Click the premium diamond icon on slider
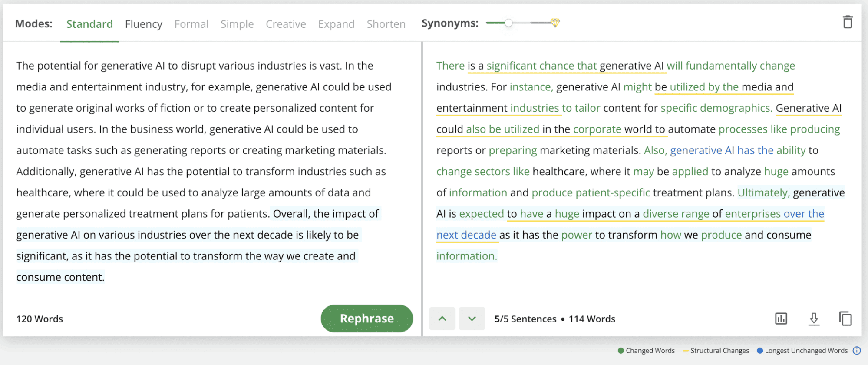868x365 pixels. coord(555,23)
